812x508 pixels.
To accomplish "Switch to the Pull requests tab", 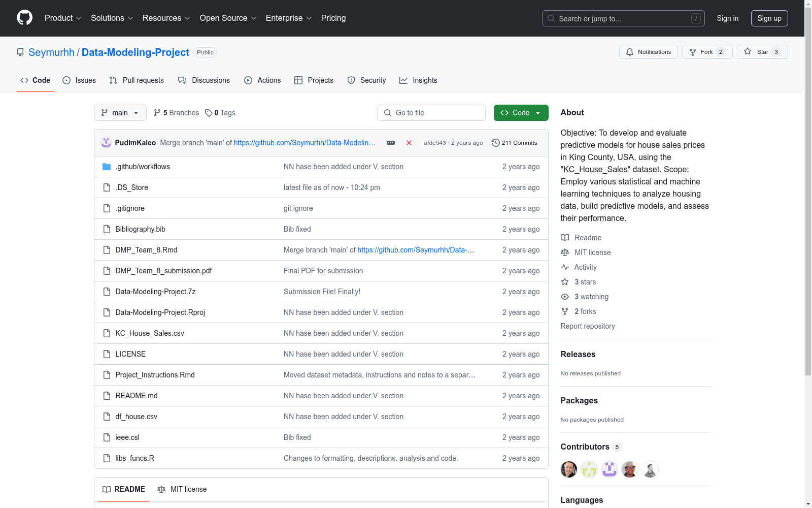I will click(137, 80).
